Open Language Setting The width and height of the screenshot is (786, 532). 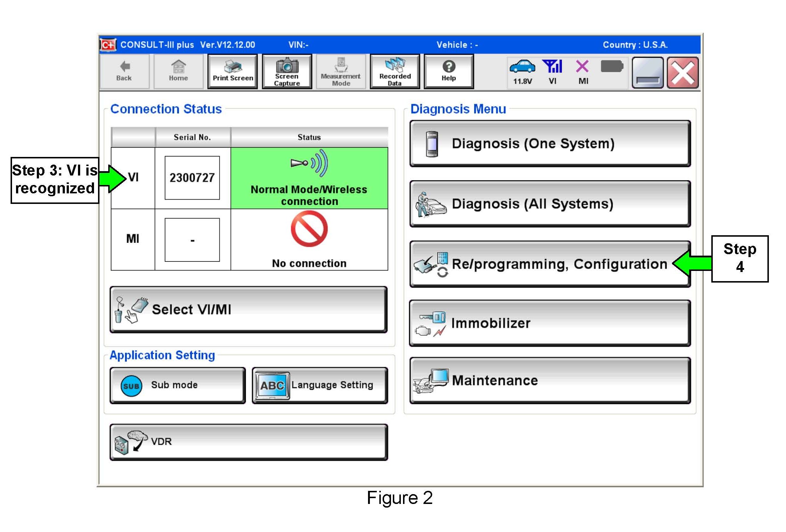(x=320, y=385)
